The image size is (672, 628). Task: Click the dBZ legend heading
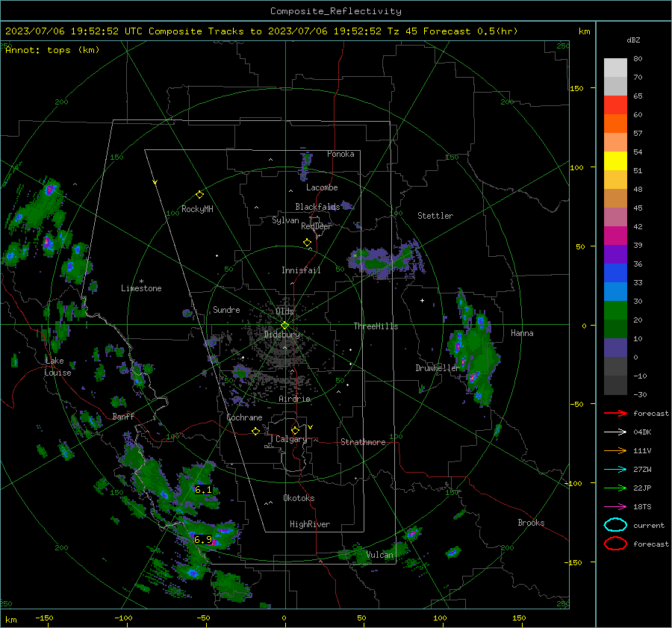click(633, 40)
